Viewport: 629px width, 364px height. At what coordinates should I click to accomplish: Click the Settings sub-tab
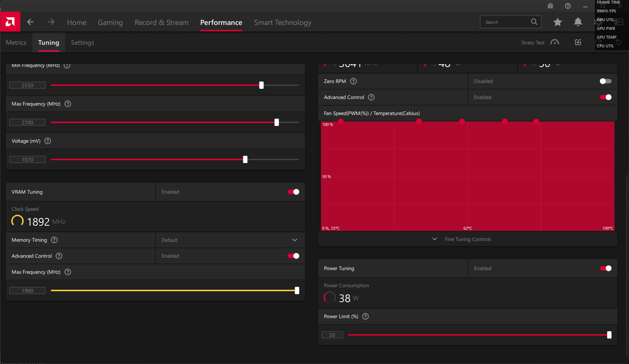(82, 43)
